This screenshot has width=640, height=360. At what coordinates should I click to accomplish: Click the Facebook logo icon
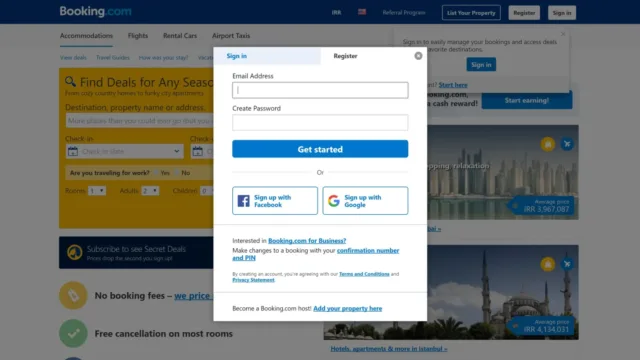[x=243, y=201]
